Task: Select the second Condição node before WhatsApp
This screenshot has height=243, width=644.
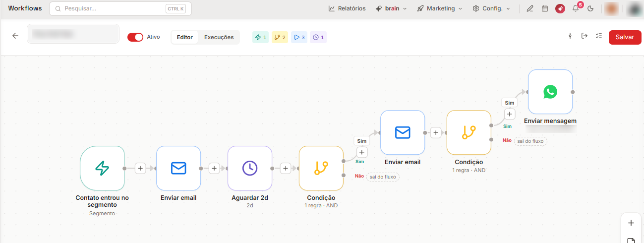Action: (469, 132)
